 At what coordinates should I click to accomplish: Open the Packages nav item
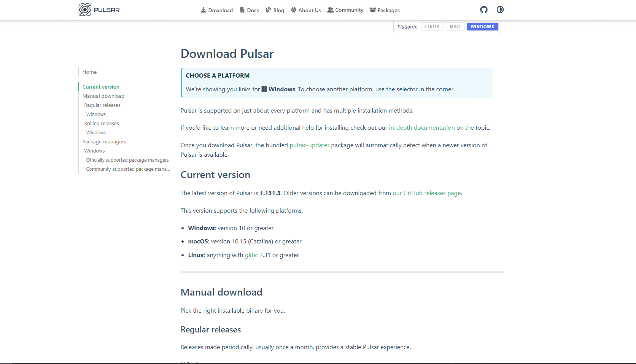click(385, 10)
